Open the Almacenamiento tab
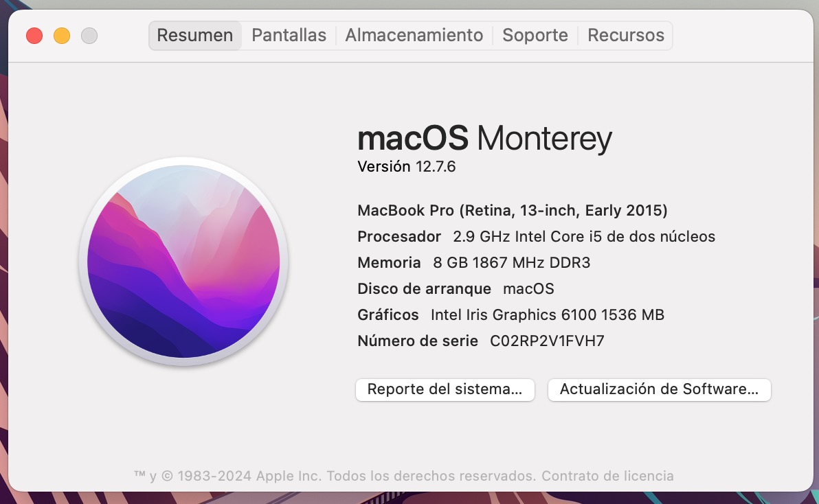Screen dimensions: 819x504 [x=414, y=36]
